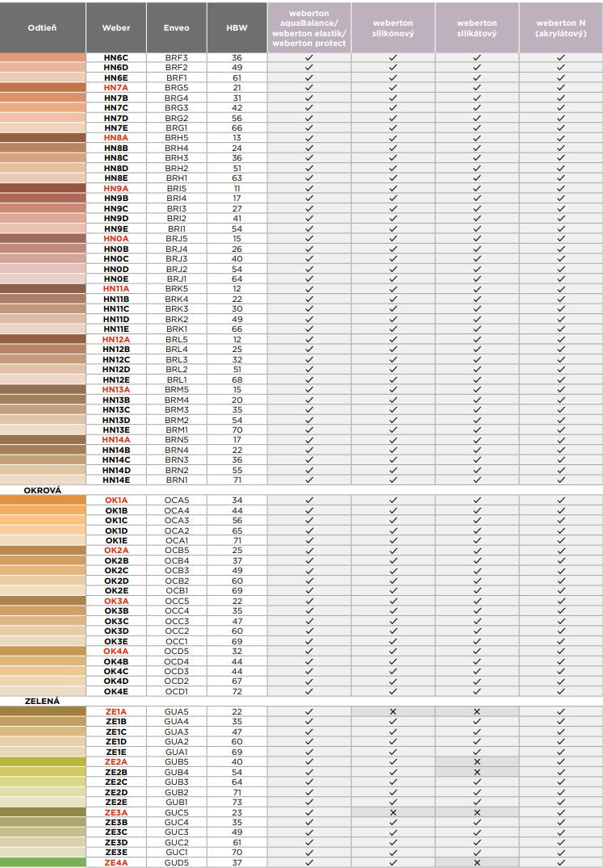Pick the color swatch for HN6C
Viewport: 603px width, 868px height.
click(x=43, y=57)
